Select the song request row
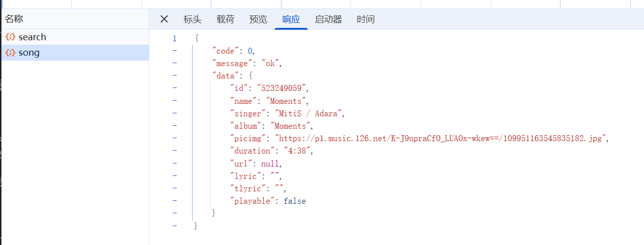Screen dimensions: 644x245 coord(75,53)
